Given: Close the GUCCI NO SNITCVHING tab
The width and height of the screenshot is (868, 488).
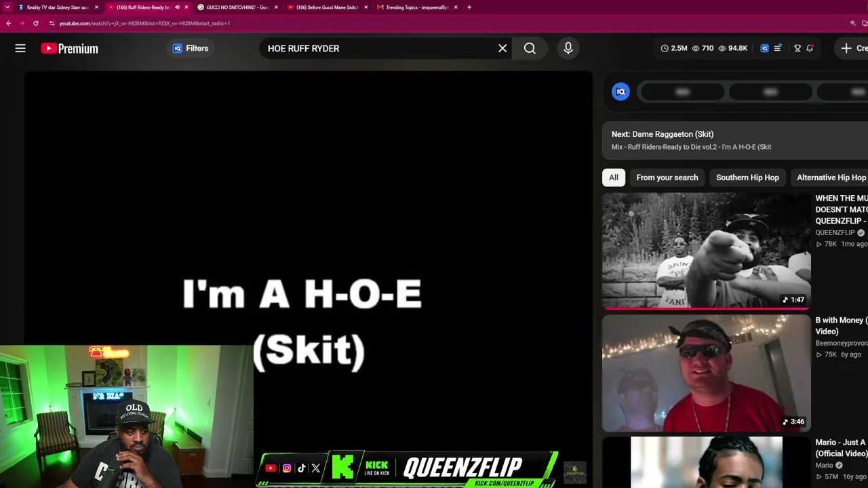Looking at the screenshot, I should (276, 7).
